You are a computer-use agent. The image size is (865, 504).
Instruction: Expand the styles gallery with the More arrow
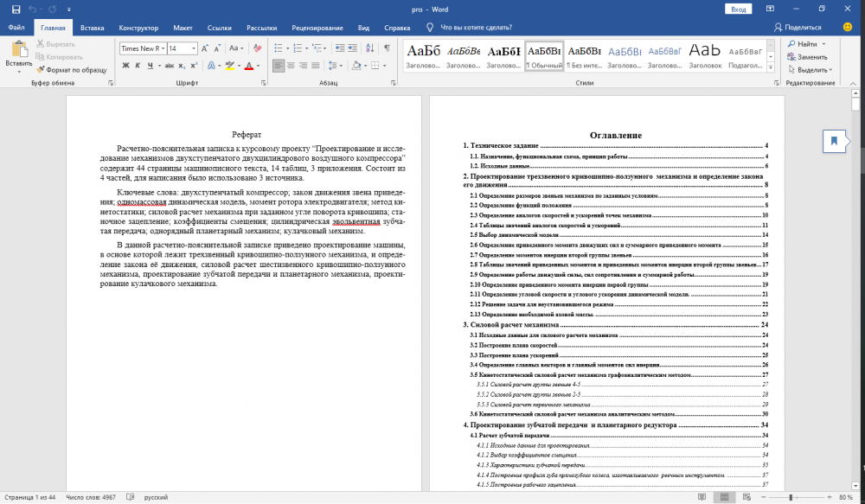click(x=771, y=67)
